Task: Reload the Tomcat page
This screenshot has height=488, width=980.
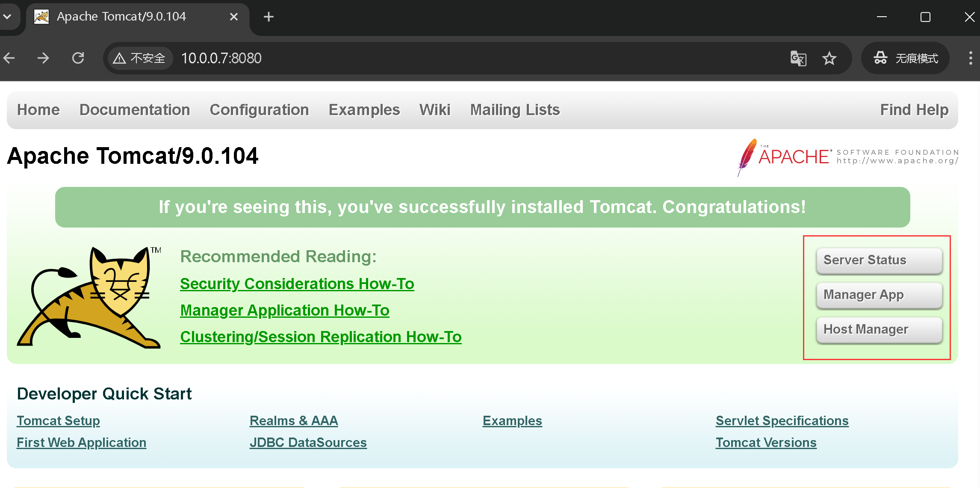Action: pos(78,58)
